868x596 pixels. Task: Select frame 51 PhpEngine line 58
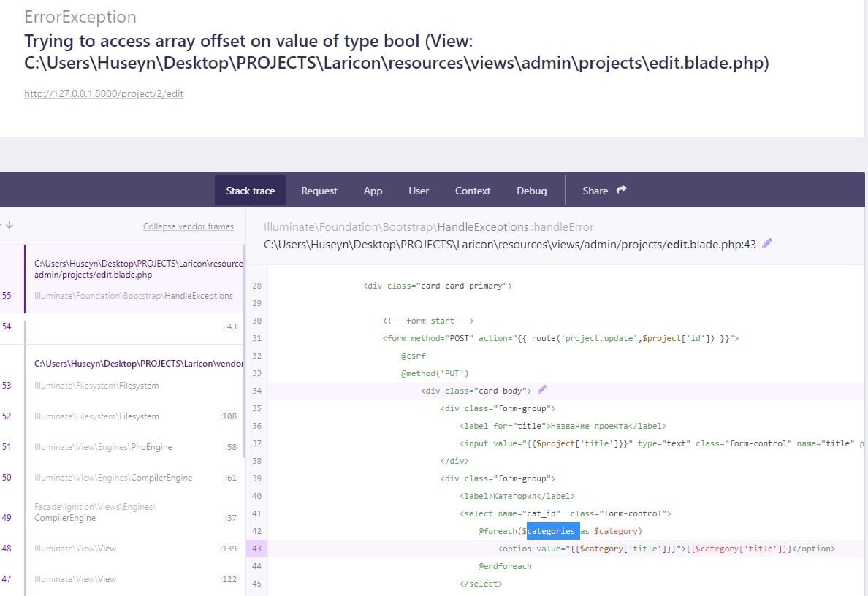tap(132, 447)
